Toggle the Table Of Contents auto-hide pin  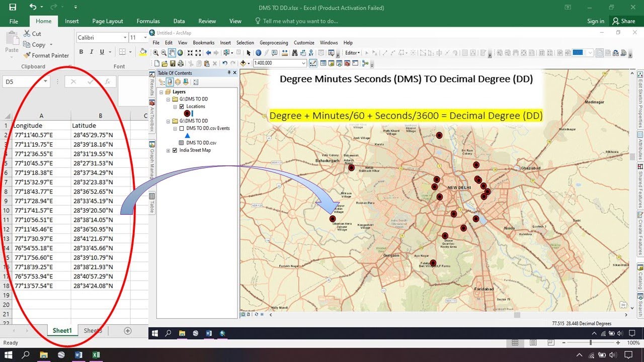[229, 73]
